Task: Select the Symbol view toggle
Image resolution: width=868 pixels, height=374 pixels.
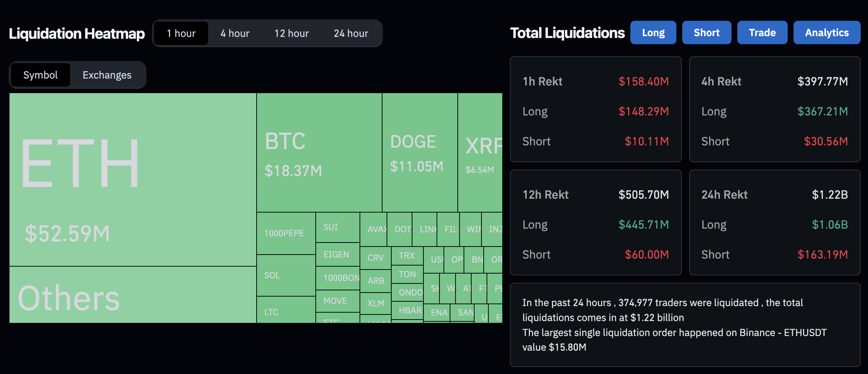Action: 41,75
